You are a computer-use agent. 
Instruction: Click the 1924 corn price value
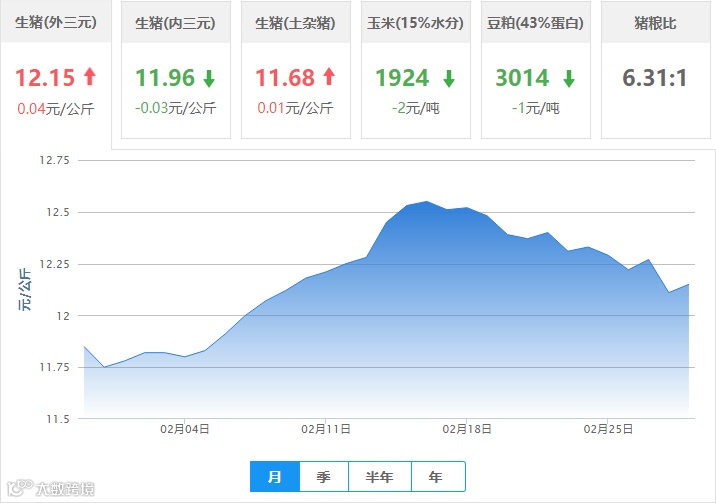[x=402, y=78]
